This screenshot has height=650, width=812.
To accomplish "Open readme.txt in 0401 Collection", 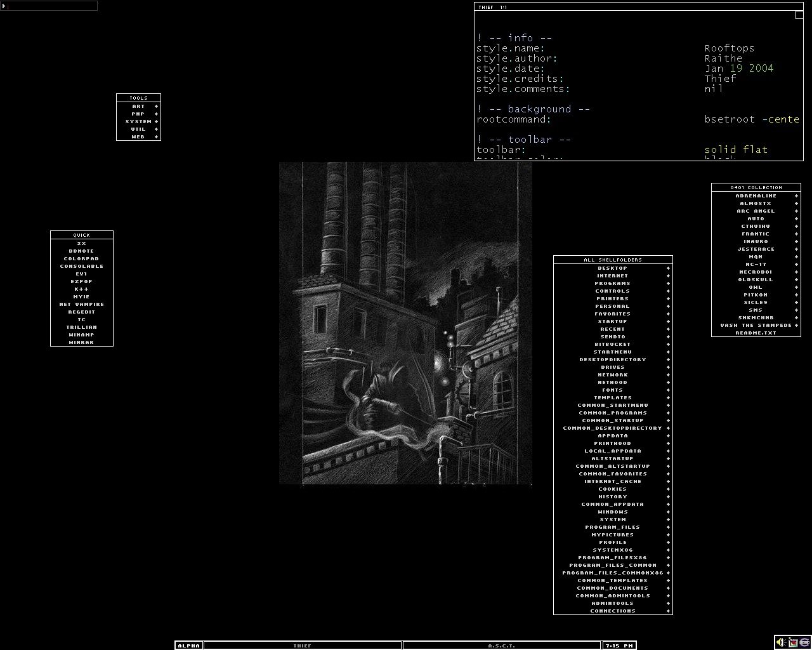I will (756, 333).
